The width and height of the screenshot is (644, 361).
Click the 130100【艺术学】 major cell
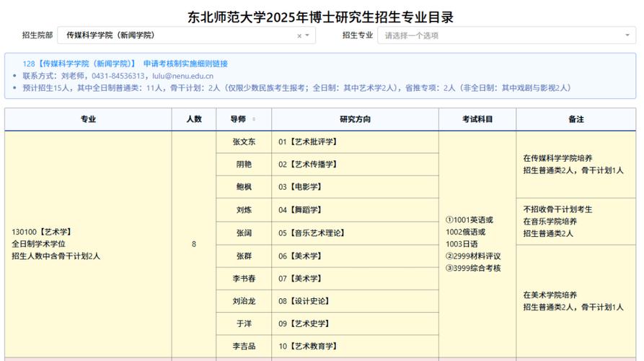pos(88,244)
